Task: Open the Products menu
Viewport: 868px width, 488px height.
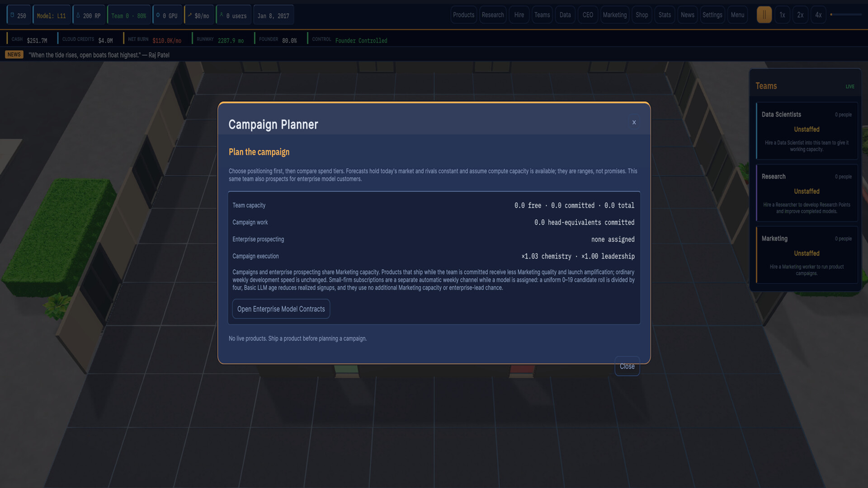Action: (463, 15)
